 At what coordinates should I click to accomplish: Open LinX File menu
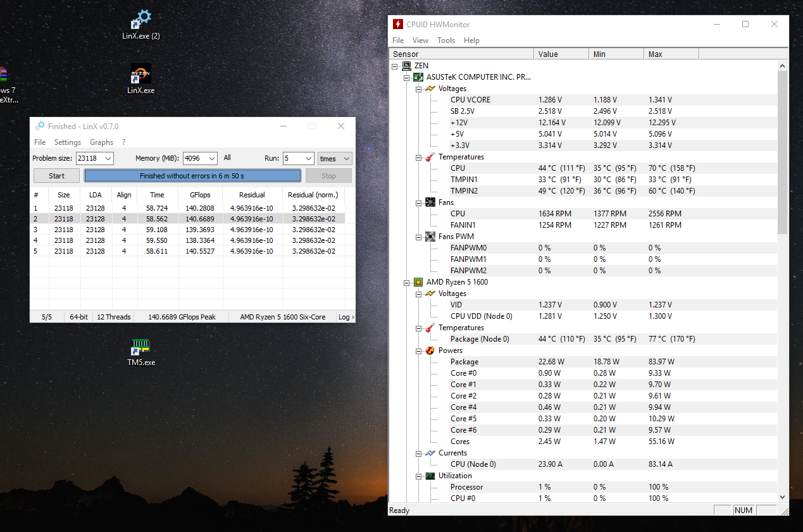tap(40, 142)
